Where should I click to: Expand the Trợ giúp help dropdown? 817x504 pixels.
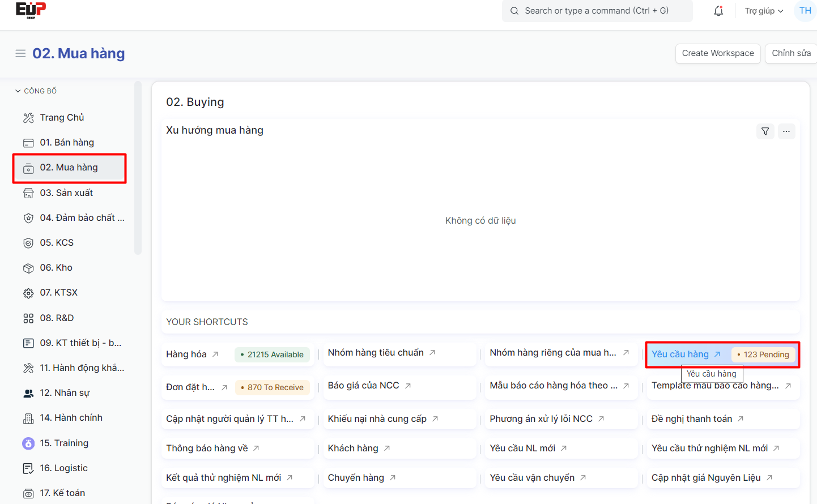(763, 11)
